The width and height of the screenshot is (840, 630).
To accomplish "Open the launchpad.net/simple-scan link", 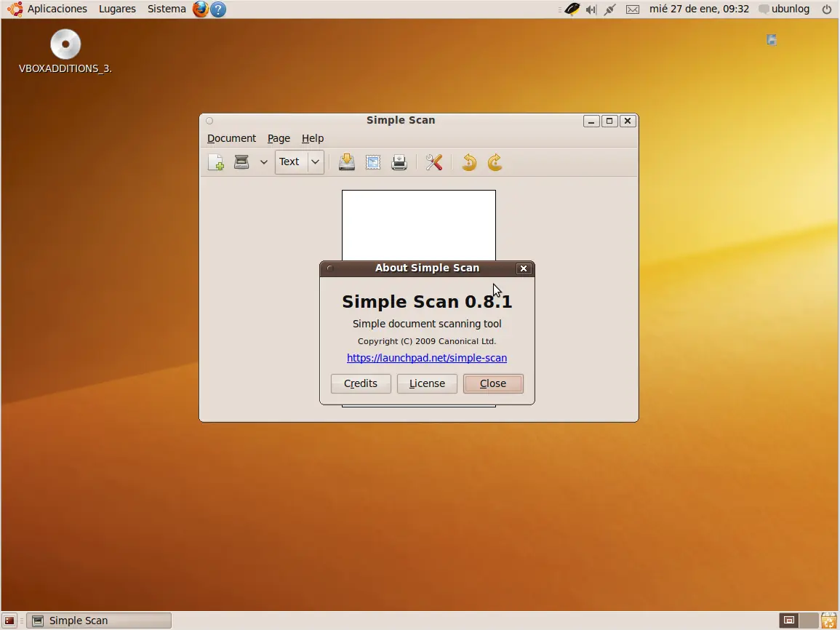I will (x=427, y=358).
